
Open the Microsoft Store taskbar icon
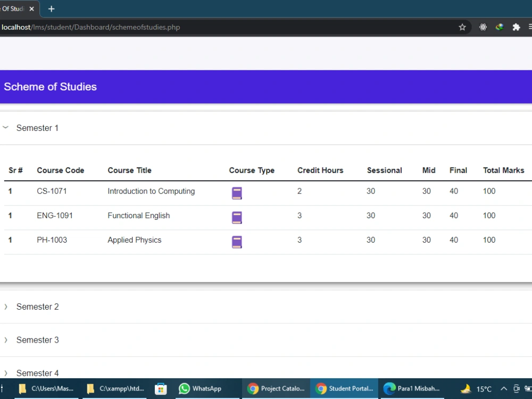[x=161, y=389]
